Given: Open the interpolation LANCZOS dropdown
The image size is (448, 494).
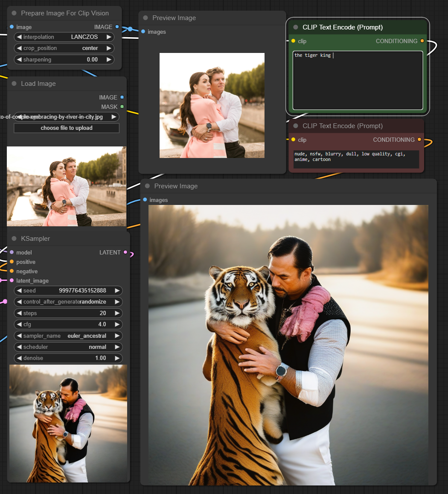Looking at the screenshot, I should point(64,37).
